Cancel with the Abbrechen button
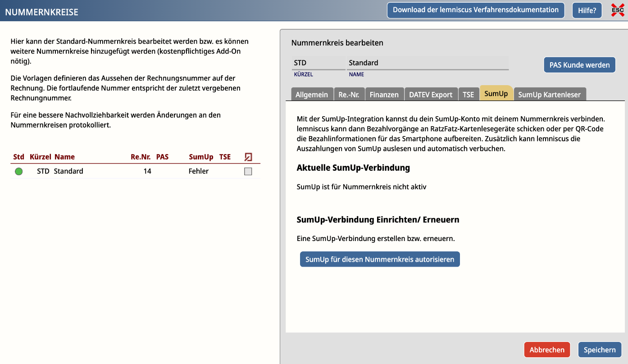628x364 pixels. click(x=547, y=350)
